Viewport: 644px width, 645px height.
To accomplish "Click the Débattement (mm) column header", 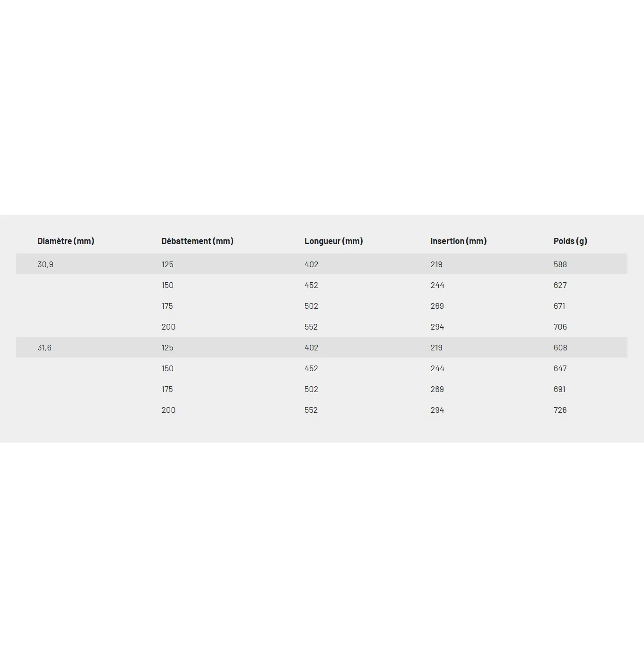I will [x=197, y=241].
